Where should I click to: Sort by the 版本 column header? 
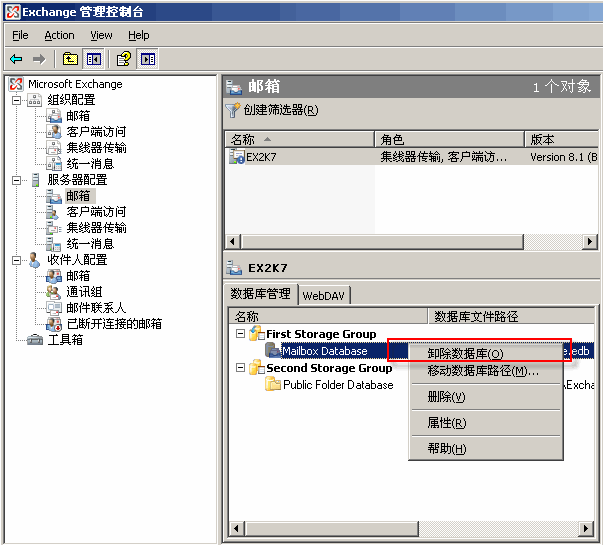point(561,139)
